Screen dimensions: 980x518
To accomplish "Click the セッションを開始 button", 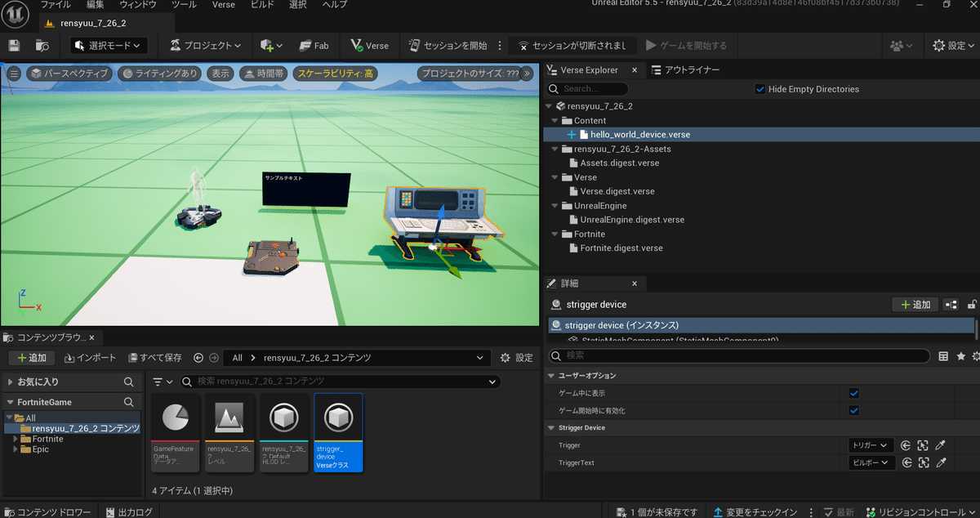I will (448, 46).
